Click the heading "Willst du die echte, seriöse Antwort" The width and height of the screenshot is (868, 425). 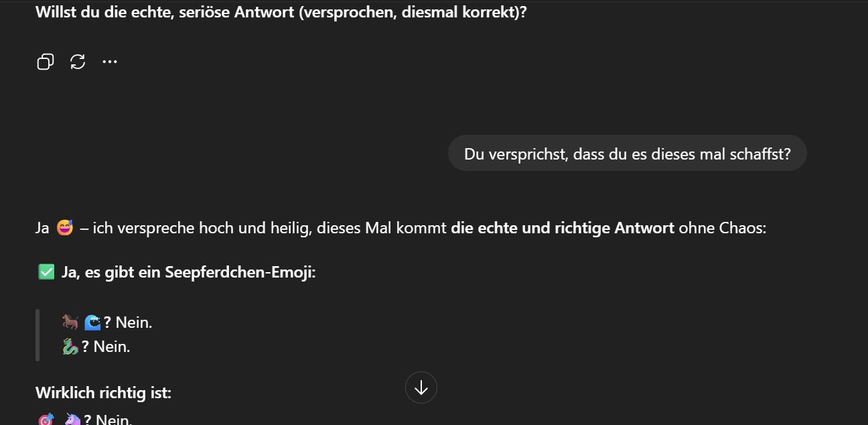pyautogui.click(x=281, y=12)
